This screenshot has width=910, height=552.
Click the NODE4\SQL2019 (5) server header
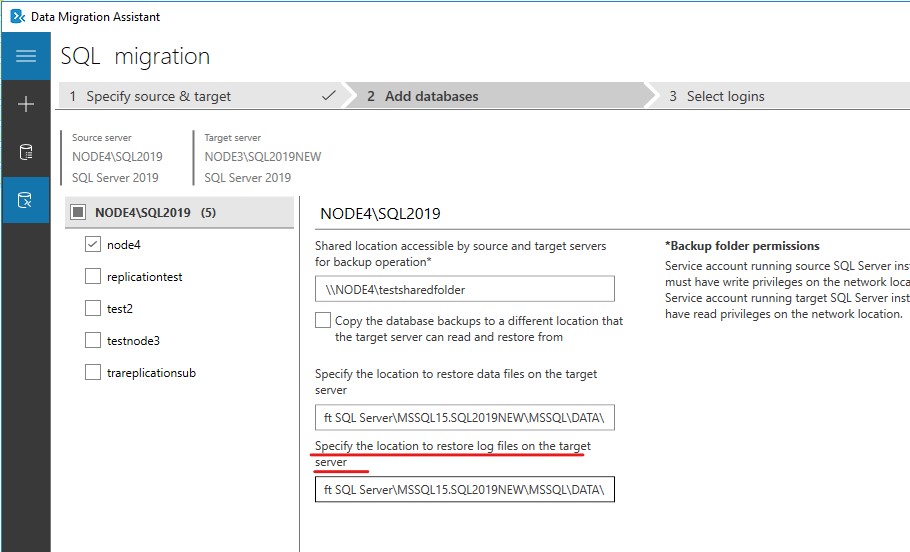pyautogui.click(x=179, y=212)
